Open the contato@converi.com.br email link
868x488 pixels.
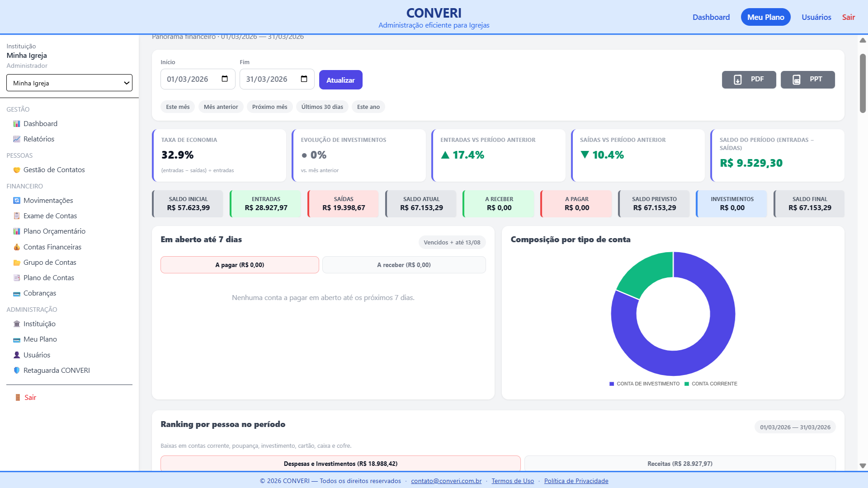446,481
